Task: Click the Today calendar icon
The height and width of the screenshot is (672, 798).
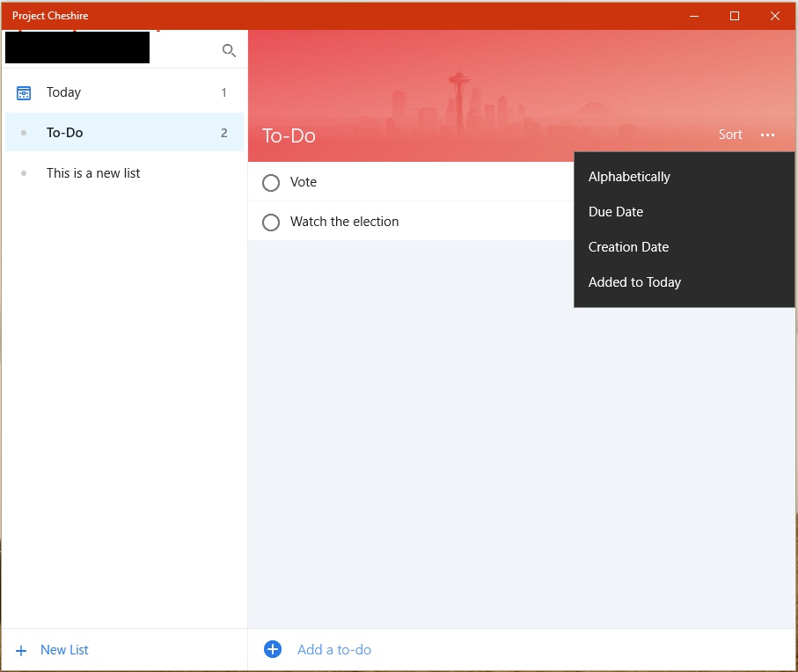Action: point(24,93)
